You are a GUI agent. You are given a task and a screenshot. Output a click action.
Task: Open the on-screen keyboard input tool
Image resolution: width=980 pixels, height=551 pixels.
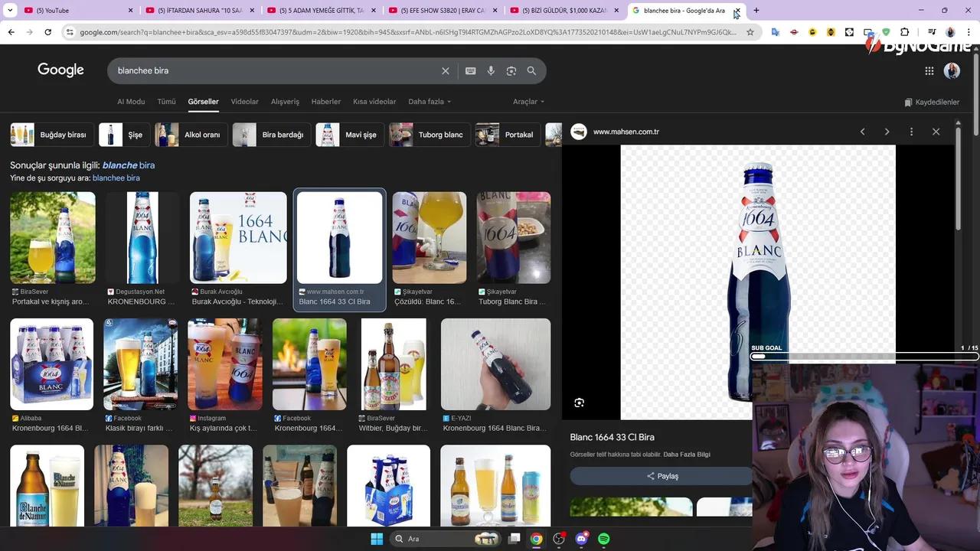click(x=471, y=70)
